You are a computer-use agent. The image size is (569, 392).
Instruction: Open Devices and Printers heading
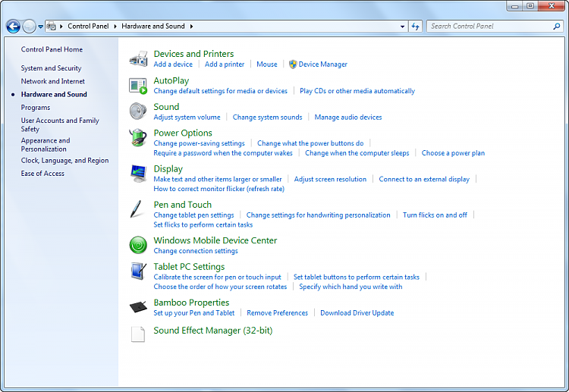(193, 54)
